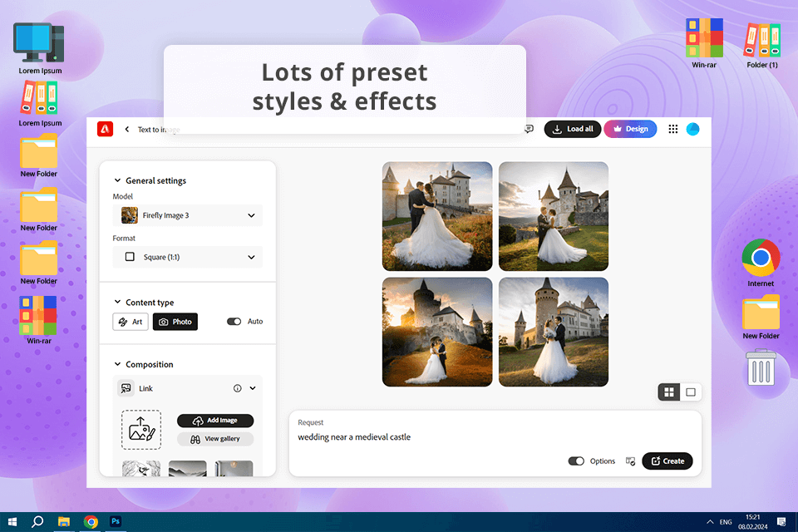
Task: Switch to single image view
Action: click(x=691, y=392)
